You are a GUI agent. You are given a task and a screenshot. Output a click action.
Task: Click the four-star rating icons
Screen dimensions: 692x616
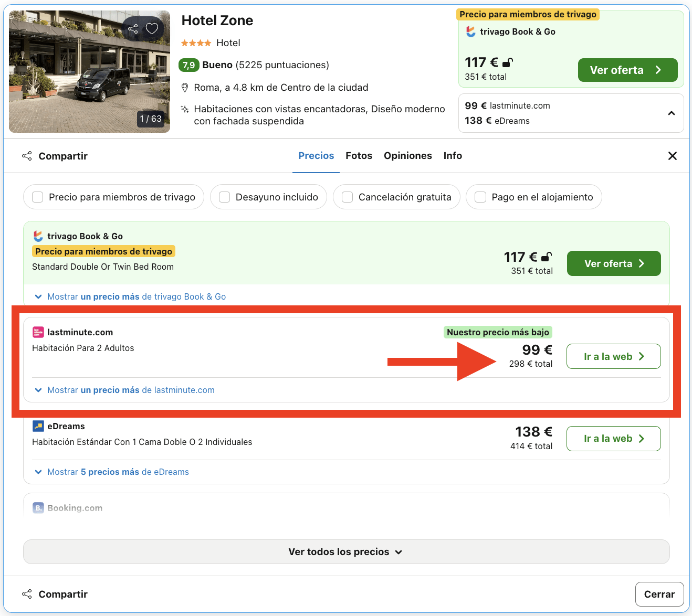coord(196,43)
